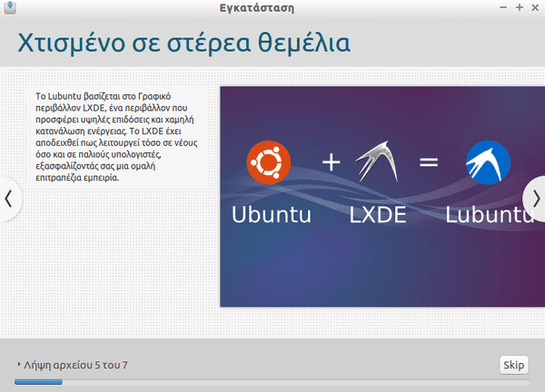Close the Εγκατάσταση window
Viewport: 545px width, 392px height.
click(x=535, y=7)
